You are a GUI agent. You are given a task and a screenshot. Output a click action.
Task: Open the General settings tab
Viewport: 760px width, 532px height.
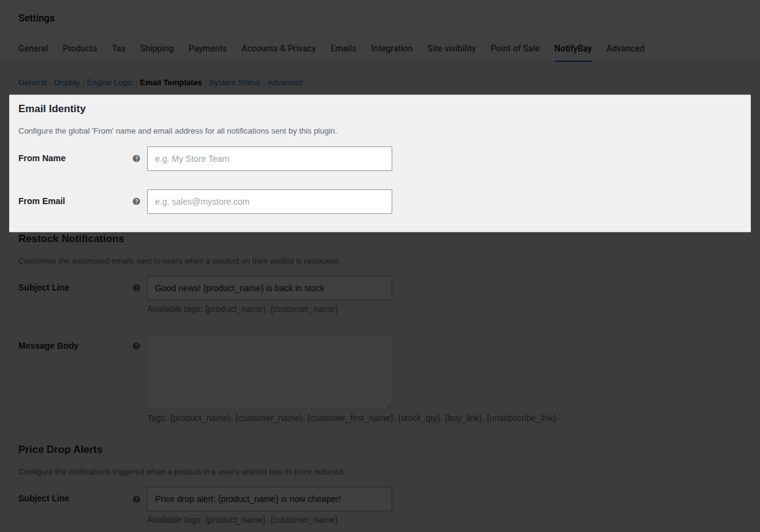click(x=33, y=48)
